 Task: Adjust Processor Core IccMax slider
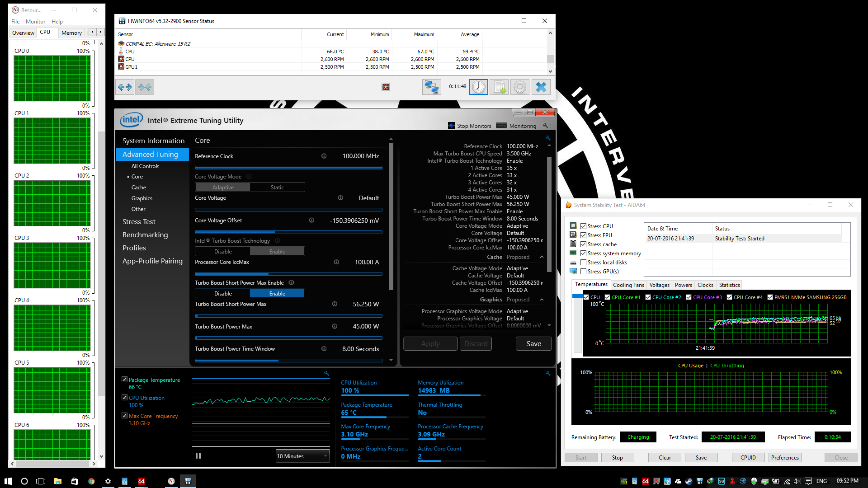288,274
